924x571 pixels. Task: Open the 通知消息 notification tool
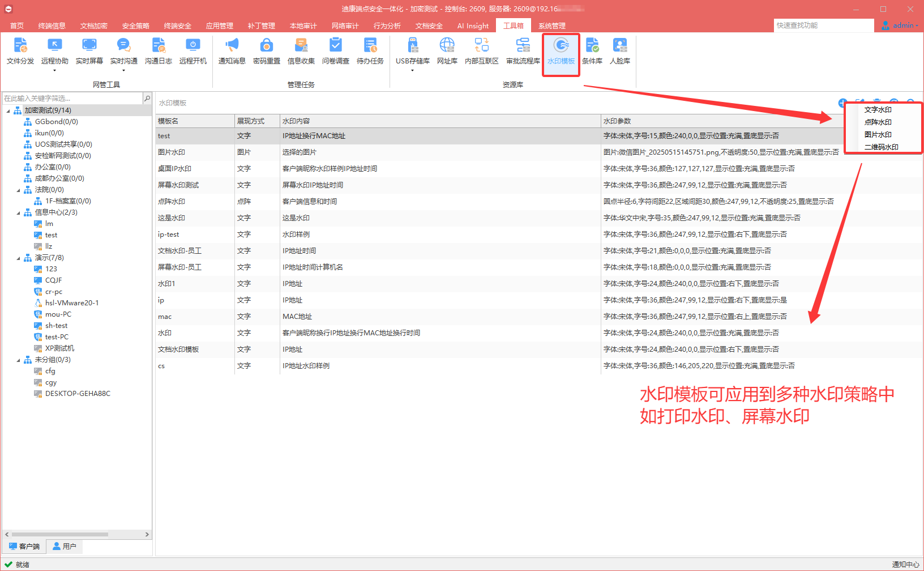click(232, 51)
